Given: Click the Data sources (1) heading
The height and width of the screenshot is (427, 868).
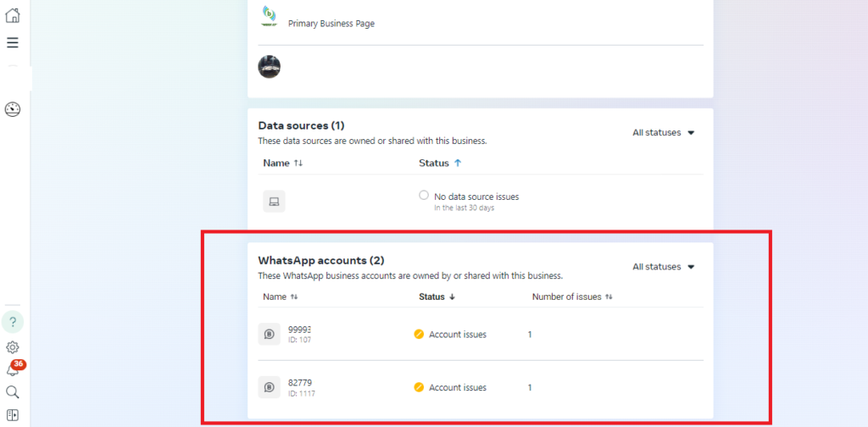Looking at the screenshot, I should 301,125.
